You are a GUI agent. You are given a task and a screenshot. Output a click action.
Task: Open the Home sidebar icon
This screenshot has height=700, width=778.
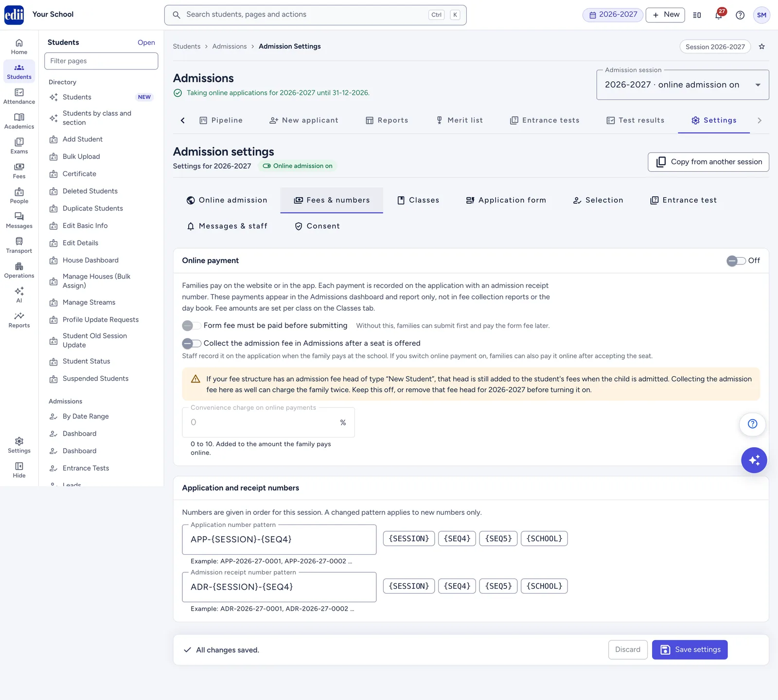click(x=19, y=47)
